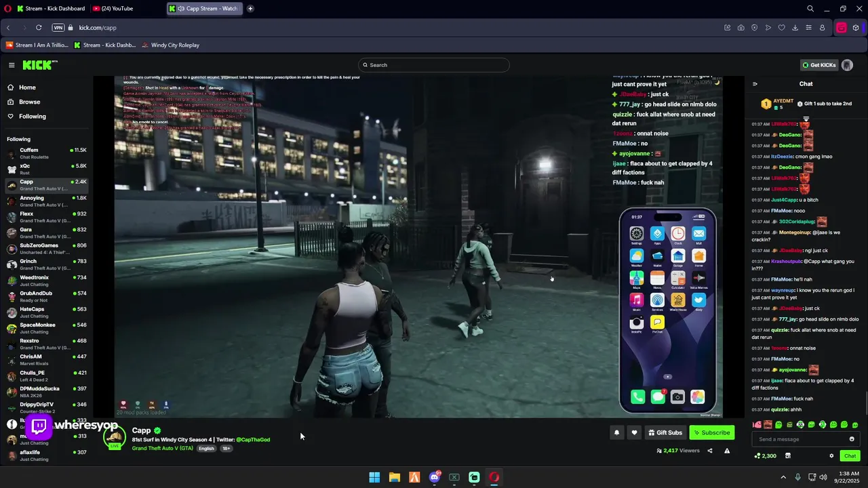Open the emoji picker in the chat input
This screenshot has height=488, width=868.
coord(852,439)
